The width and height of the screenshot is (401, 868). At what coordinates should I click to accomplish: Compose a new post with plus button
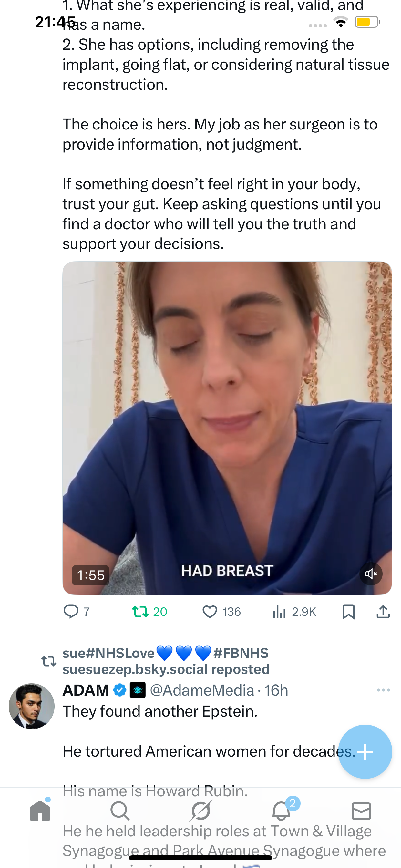pyautogui.click(x=365, y=751)
